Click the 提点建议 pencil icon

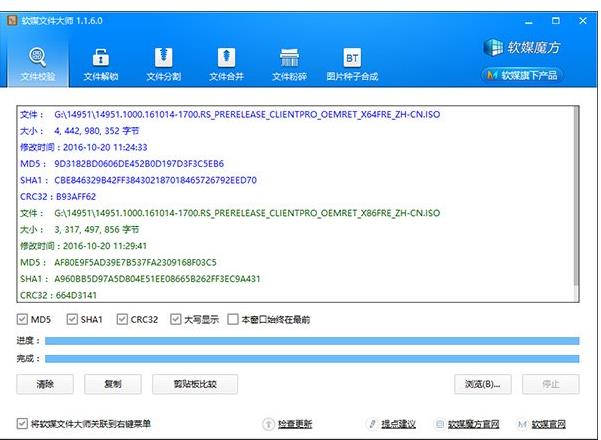pyautogui.click(x=372, y=424)
